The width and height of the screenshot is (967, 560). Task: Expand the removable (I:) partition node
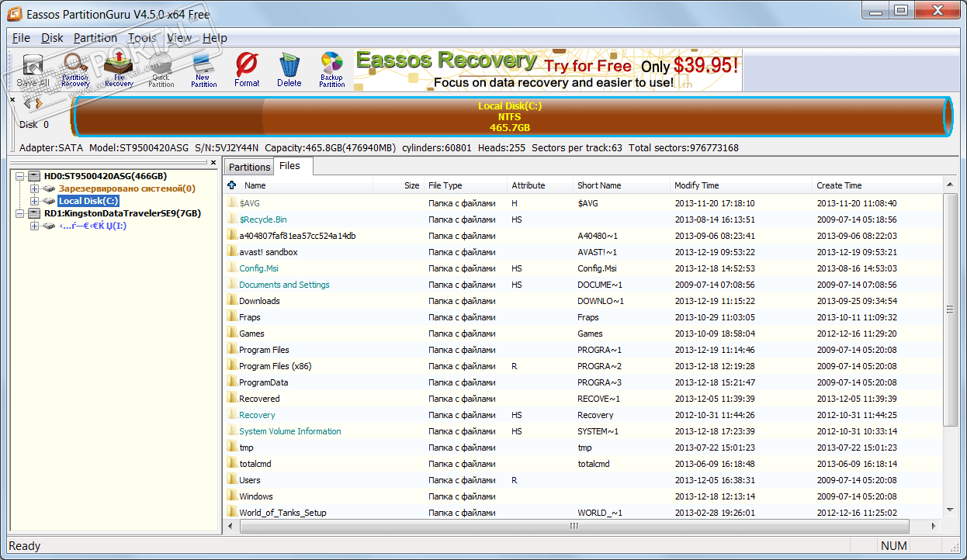click(34, 226)
